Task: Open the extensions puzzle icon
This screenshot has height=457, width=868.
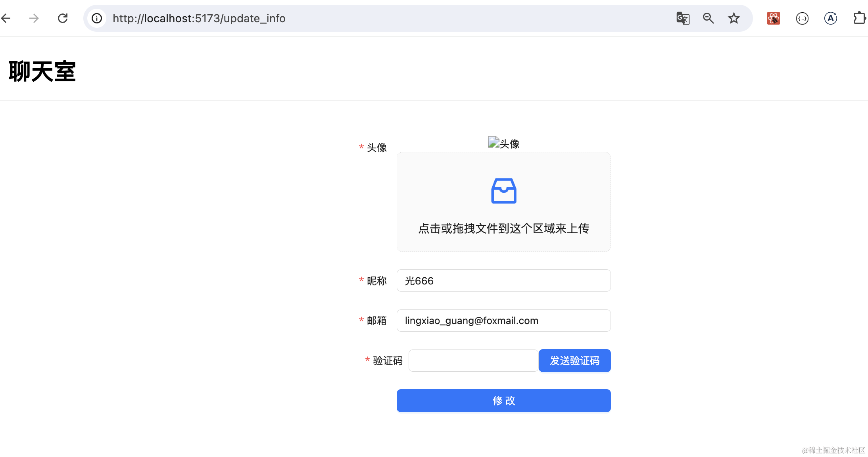Action: pyautogui.click(x=859, y=18)
